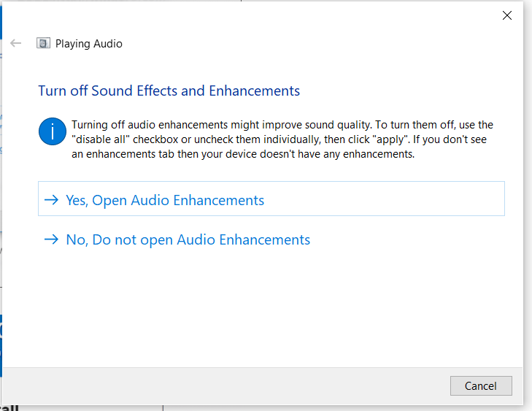Screen dimensions: 532x411
Task: Click the background window at the left edge
Action: coord(1,219)
